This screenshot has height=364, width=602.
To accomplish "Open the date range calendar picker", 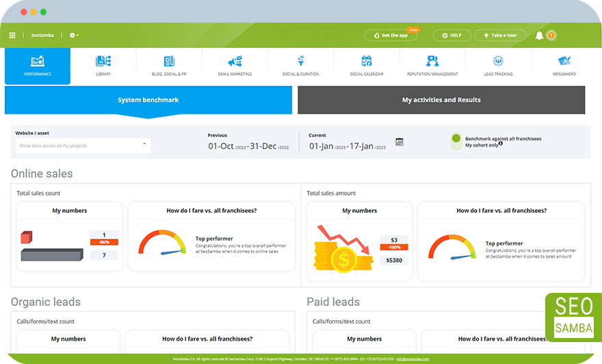I will [x=400, y=142].
